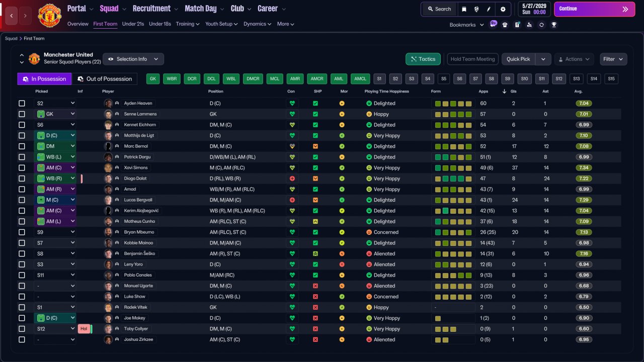Open the Dynamics submenu
Image resolution: width=644 pixels, height=362 pixels.
257,24
